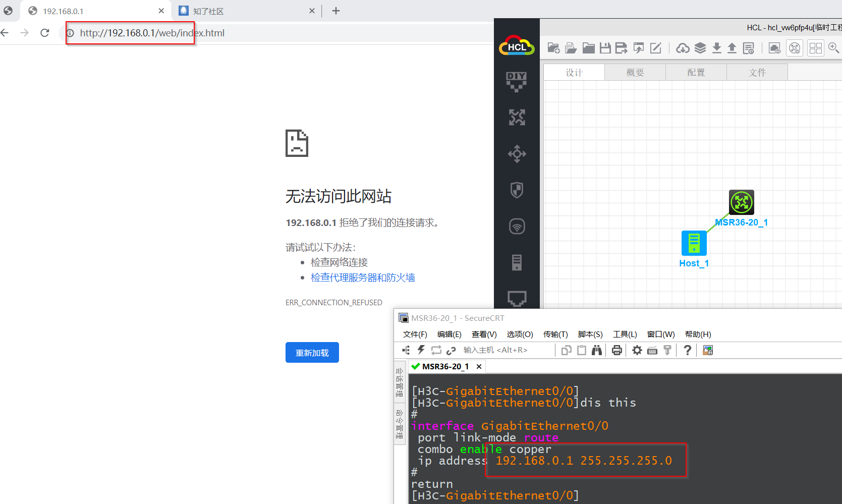This screenshot has height=504, width=842.
Task: Select the firewall shield category in HCL sidebar
Action: click(x=517, y=190)
